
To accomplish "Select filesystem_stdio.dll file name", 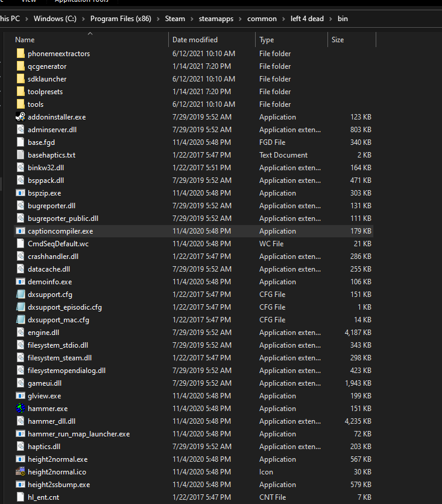I will (58, 345).
